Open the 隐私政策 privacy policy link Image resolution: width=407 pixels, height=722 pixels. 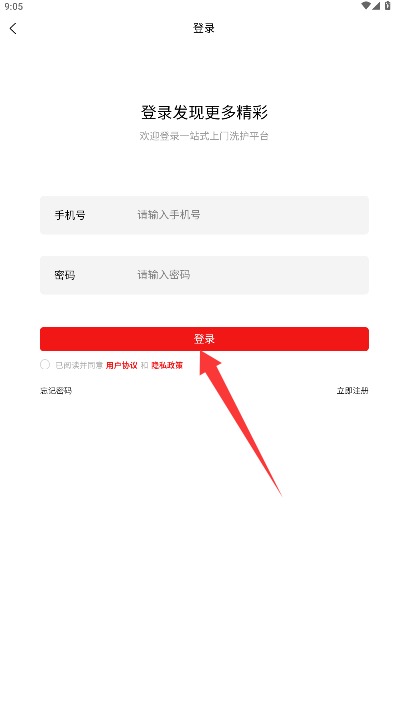point(167,365)
